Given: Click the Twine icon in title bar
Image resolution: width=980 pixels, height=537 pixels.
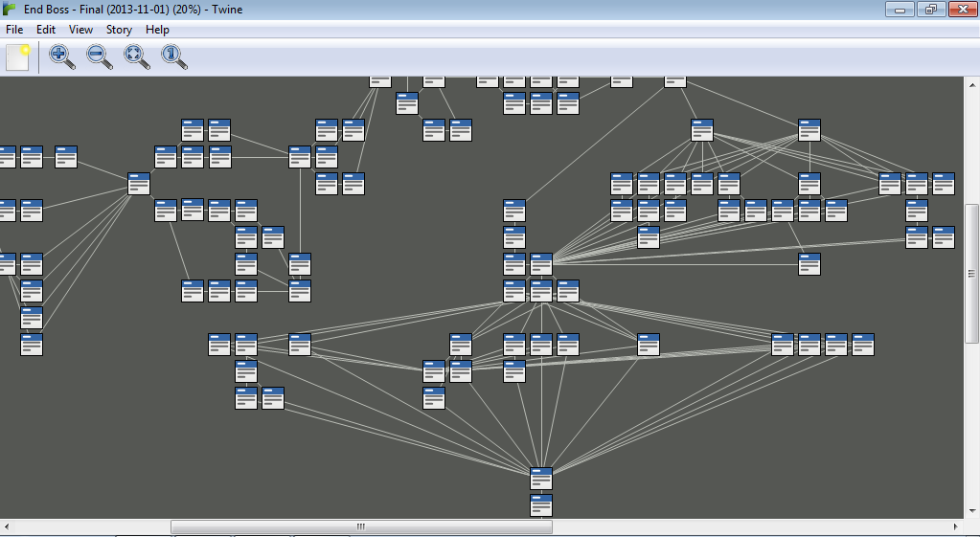Looking at the screenshot, I should point(11,10).
